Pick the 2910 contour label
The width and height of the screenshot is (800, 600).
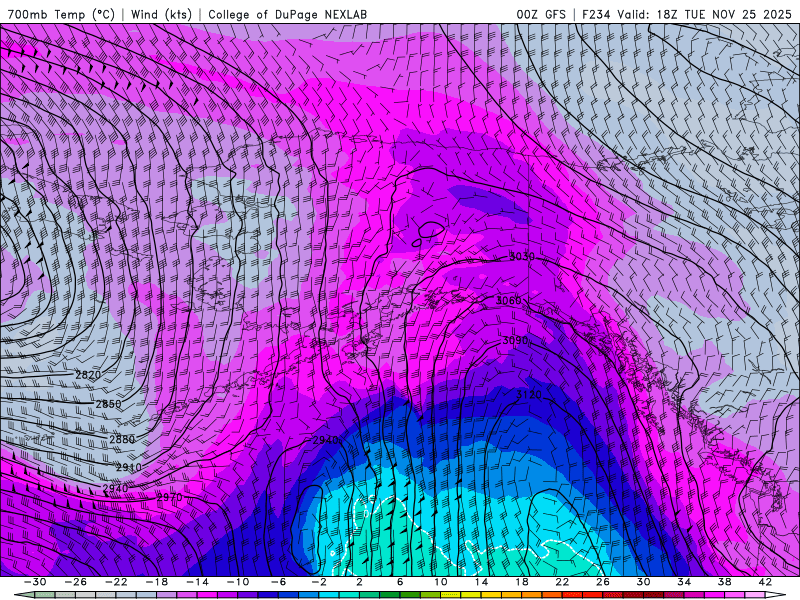click(129, 467)
